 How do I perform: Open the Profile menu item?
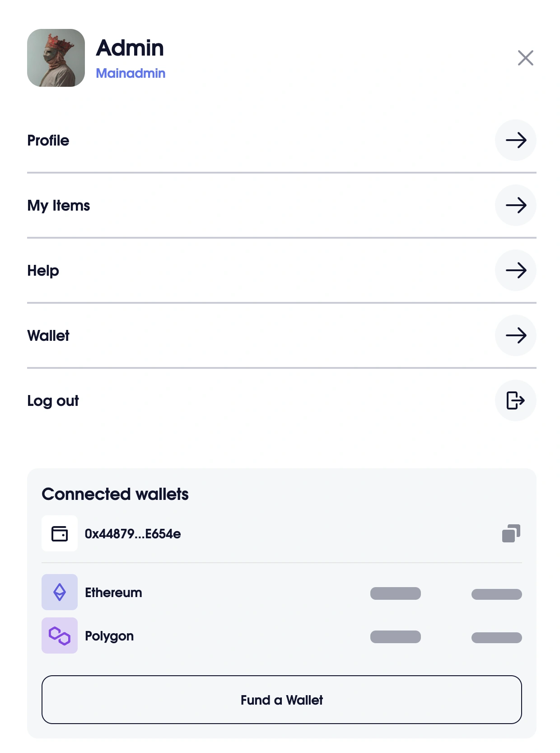pos(48,141)
